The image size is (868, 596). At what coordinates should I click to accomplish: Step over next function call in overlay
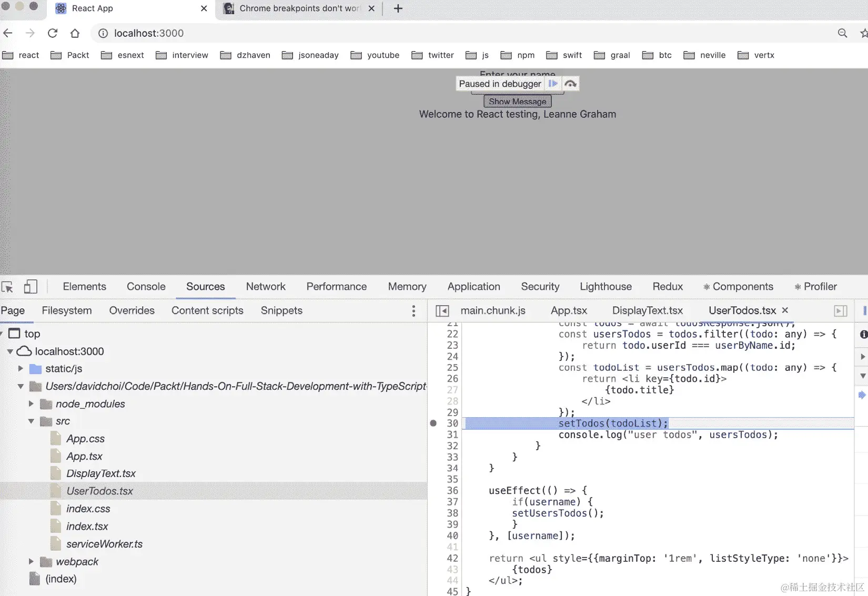(570, 84)
